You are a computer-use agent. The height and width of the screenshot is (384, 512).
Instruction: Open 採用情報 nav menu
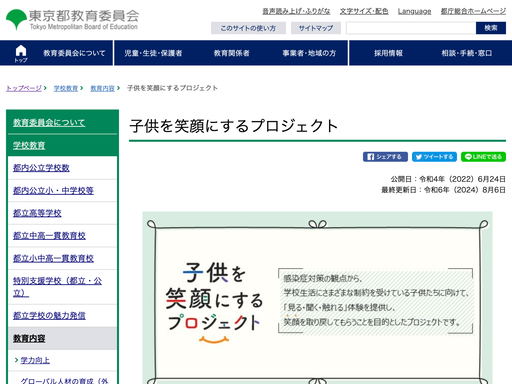tap(388, 53)
